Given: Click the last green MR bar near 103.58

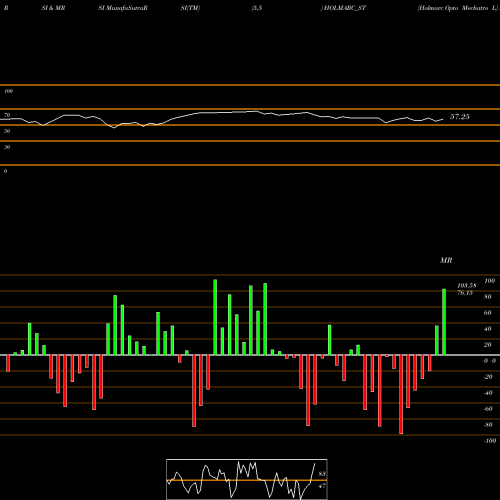Looking at the screenshot, I should (444, 322).
